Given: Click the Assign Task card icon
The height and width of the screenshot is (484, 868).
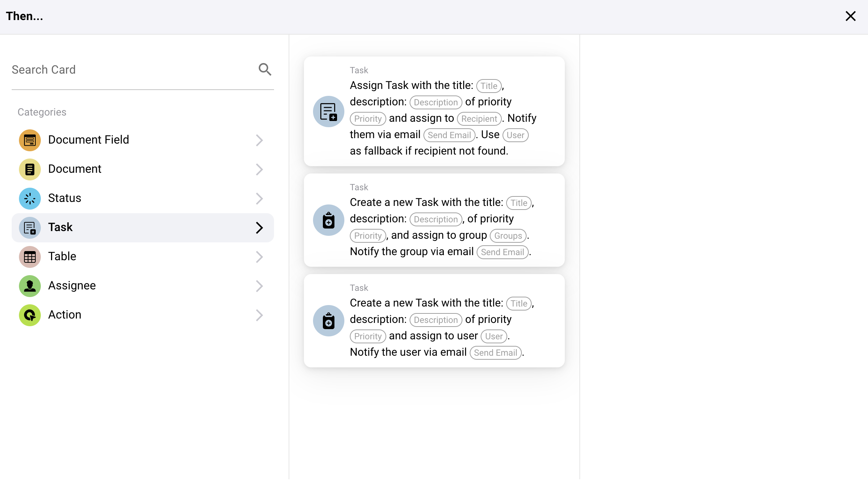Looking at the screenshot, I should click(328, 112).
